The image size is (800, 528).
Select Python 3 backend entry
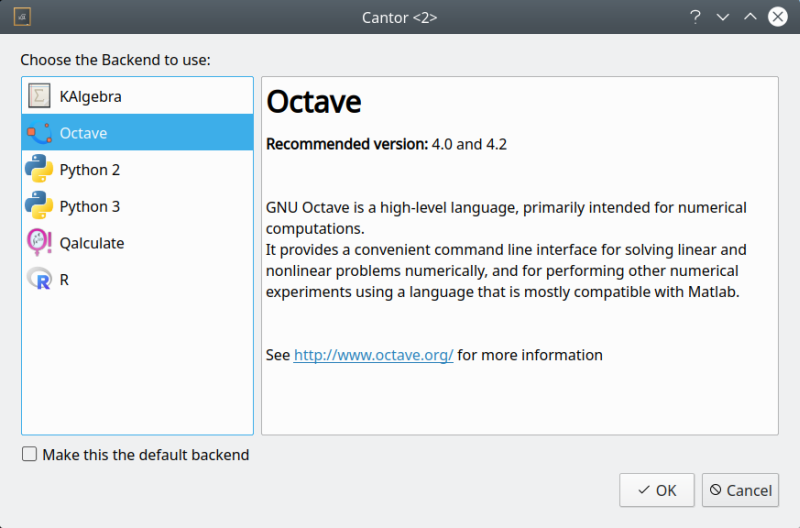pyautogui.click(x=90, y=206)
